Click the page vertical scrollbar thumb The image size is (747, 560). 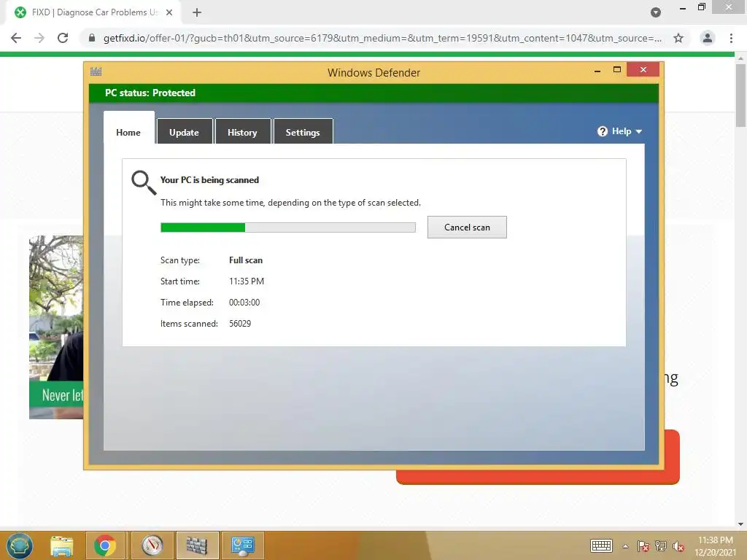click(x=740, y=96)
